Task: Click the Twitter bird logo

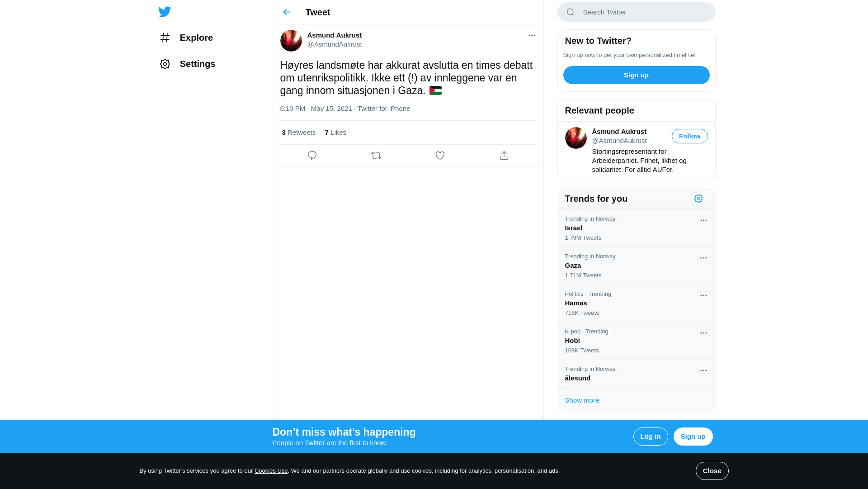Action: tap(165, 12)
